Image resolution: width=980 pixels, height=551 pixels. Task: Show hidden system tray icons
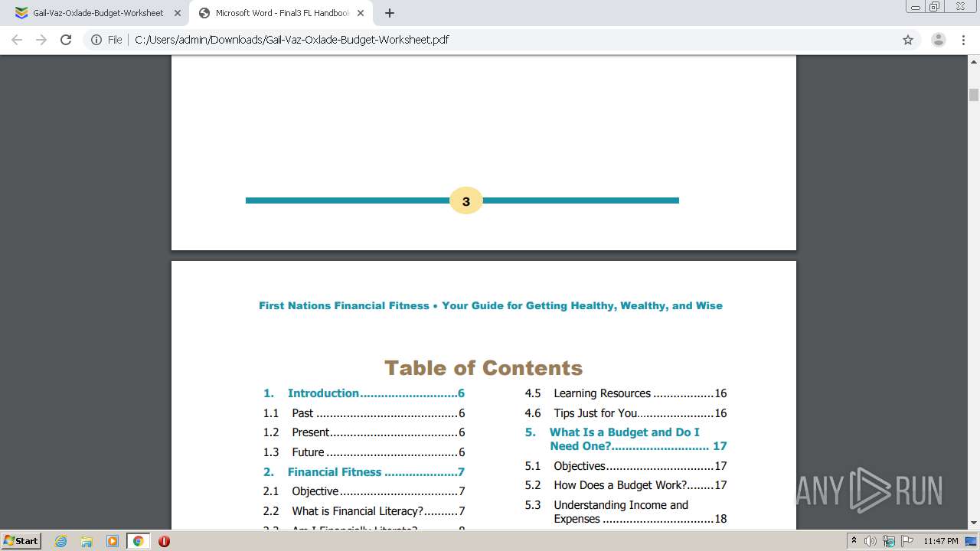pyautogui.click(x=854, y=541)
